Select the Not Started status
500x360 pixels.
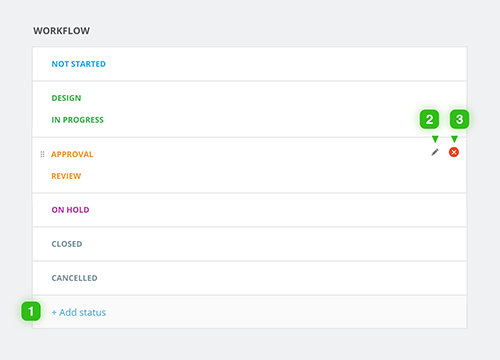click(79, 64)
